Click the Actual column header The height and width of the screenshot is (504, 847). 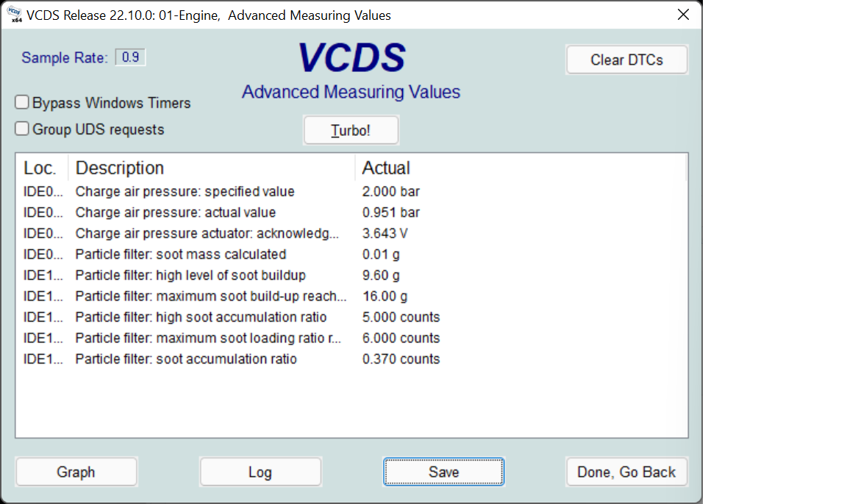coord(520,168)
